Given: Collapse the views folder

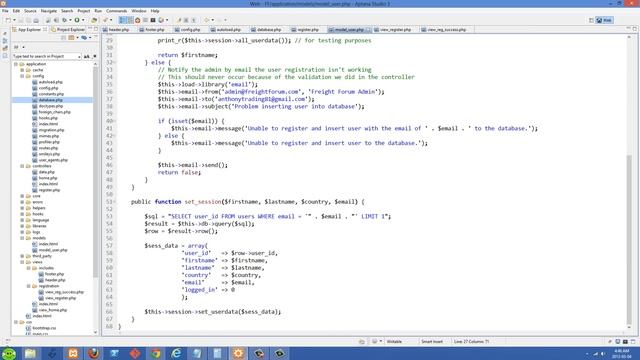Looking at the screenshot, I should click(22, 262).
